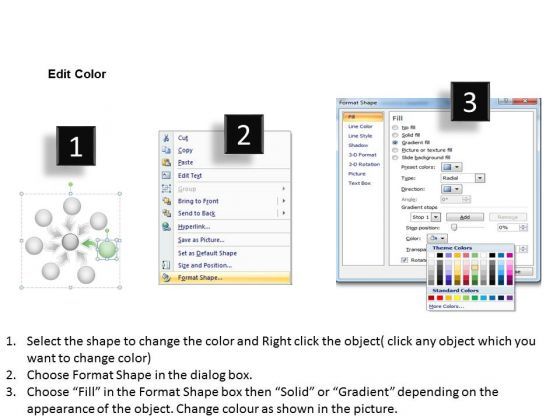The width and height of the screenshot is (560, 420).
Task: Click the Send to Back icon
Action: coord(166,213)
